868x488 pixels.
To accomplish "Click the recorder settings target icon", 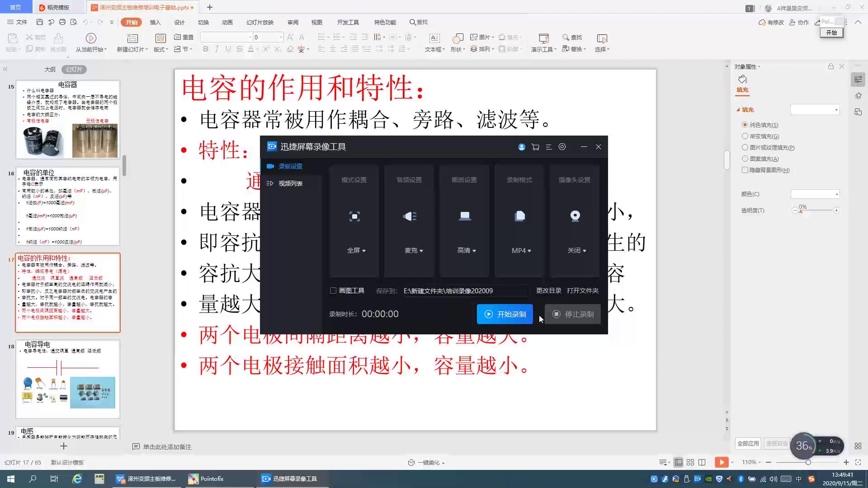I will click(x=562, y=147).
